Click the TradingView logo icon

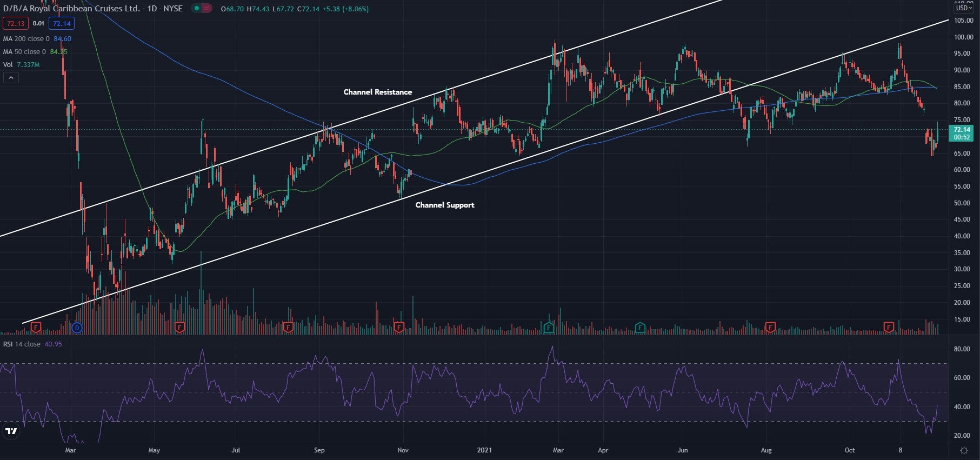11,431
